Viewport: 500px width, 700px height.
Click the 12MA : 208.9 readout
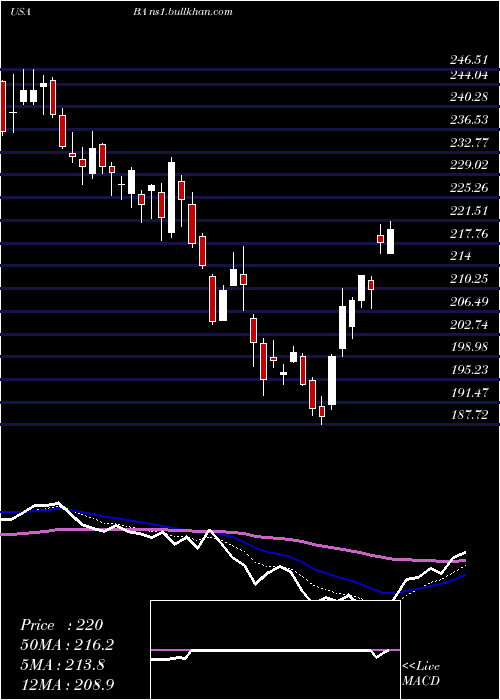pyautogui.click(x=69, y=684)
